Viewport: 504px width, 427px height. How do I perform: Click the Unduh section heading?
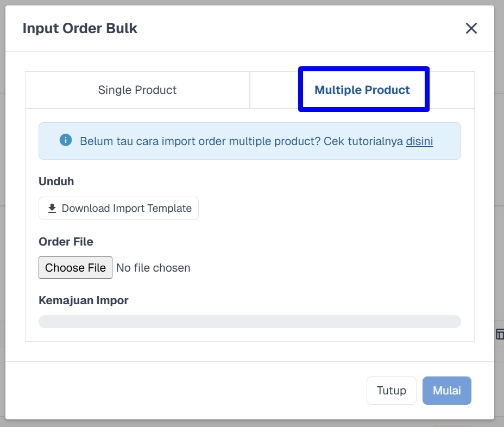point(56,181)
